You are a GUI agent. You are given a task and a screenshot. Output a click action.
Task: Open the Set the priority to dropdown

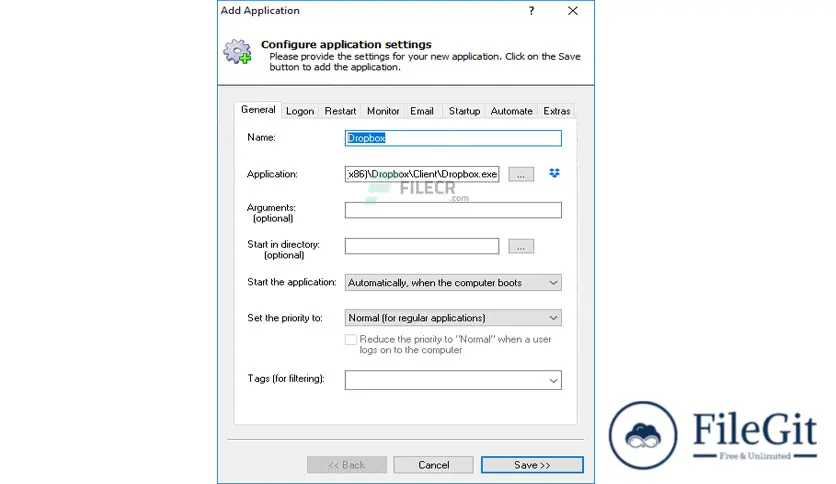coord(453,318)
